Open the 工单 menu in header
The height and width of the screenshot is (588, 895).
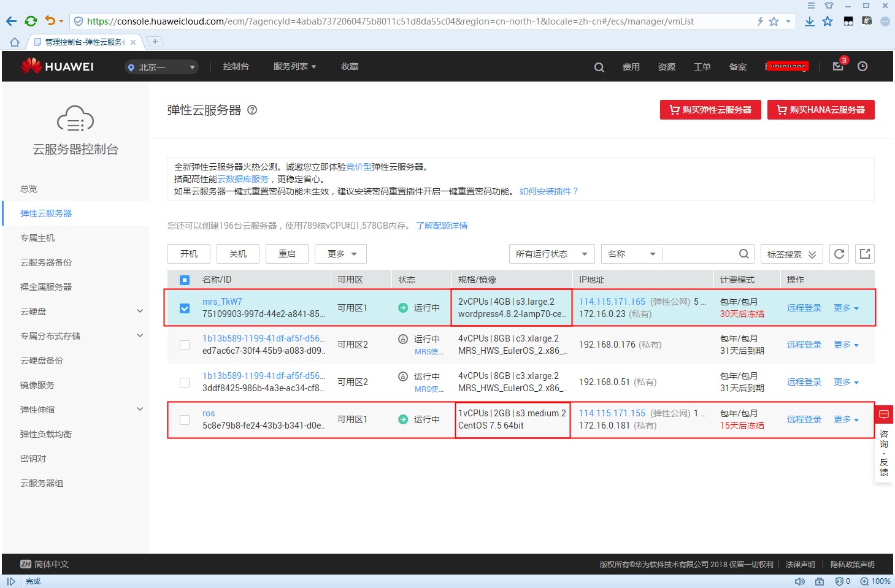(702, 67)
